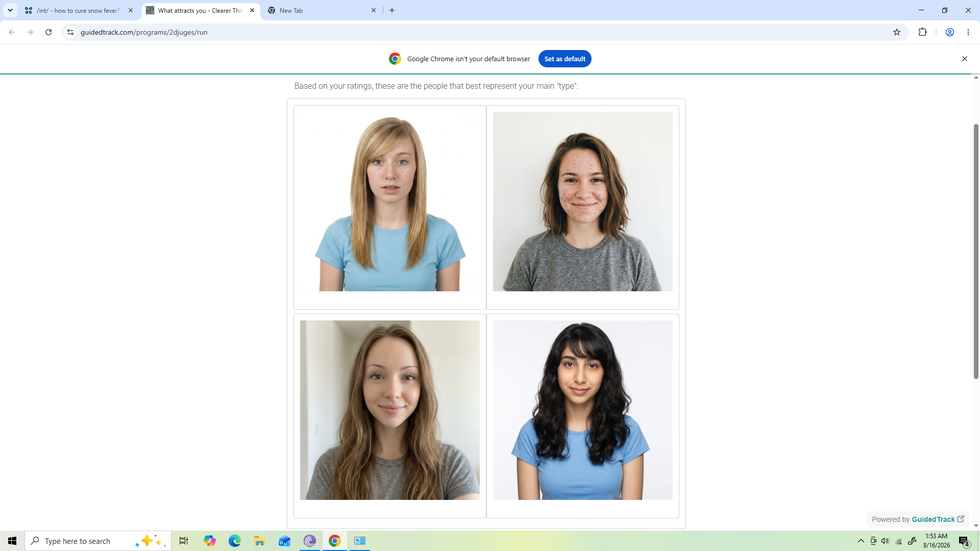Open the Chrome profile icon
980x551 pixels.
coord(950,32)
